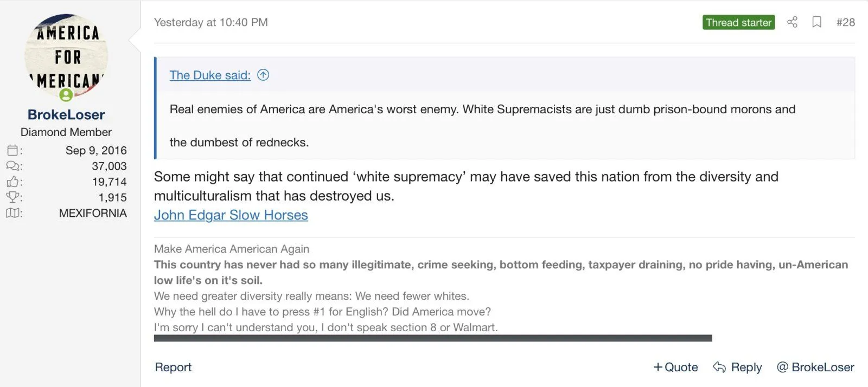The image size is (868, 387).
Task: Open BrokeLoser's profile via username
Action: pyautogui.click(x=66, y=114)
